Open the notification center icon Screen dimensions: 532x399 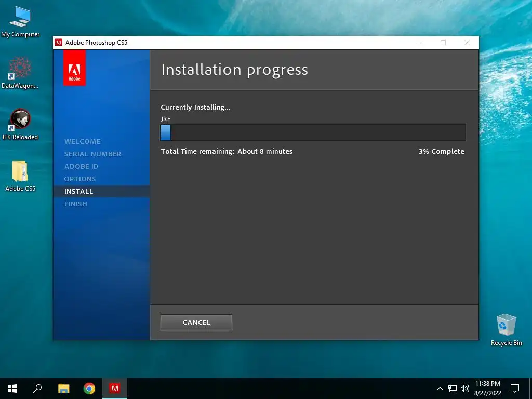[515, 389]
